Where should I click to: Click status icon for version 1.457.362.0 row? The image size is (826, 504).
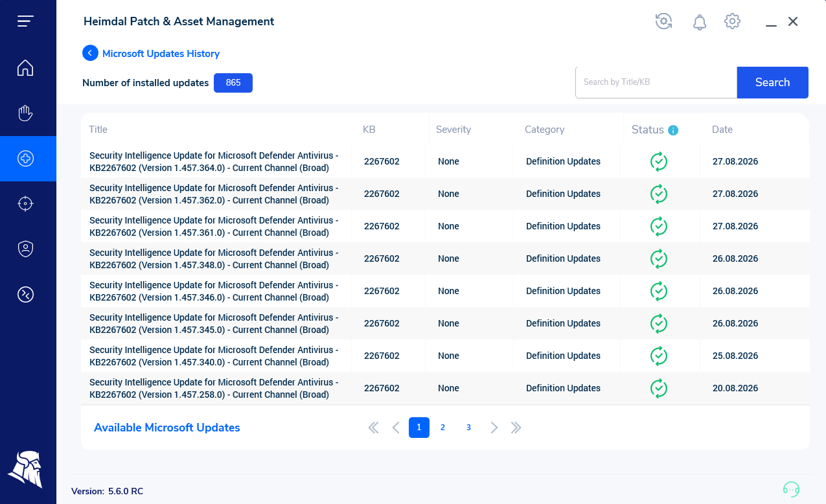pos(659,194)
